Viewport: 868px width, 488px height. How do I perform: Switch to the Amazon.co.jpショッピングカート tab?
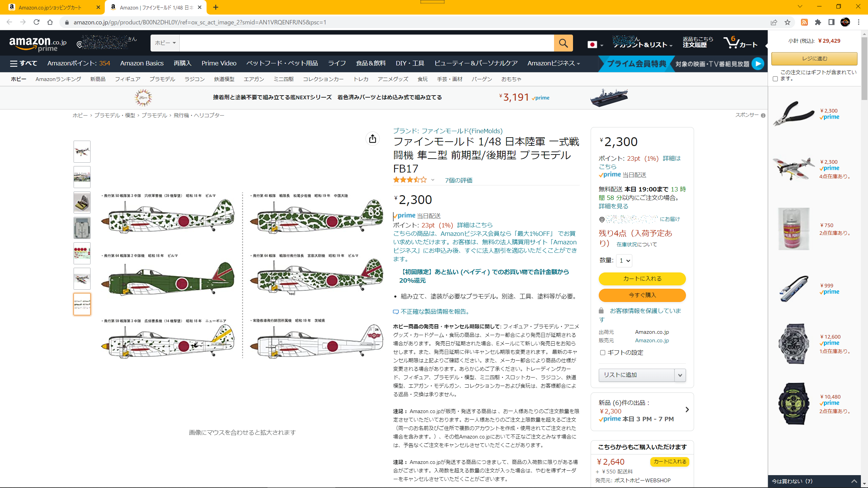coord(51,7)
